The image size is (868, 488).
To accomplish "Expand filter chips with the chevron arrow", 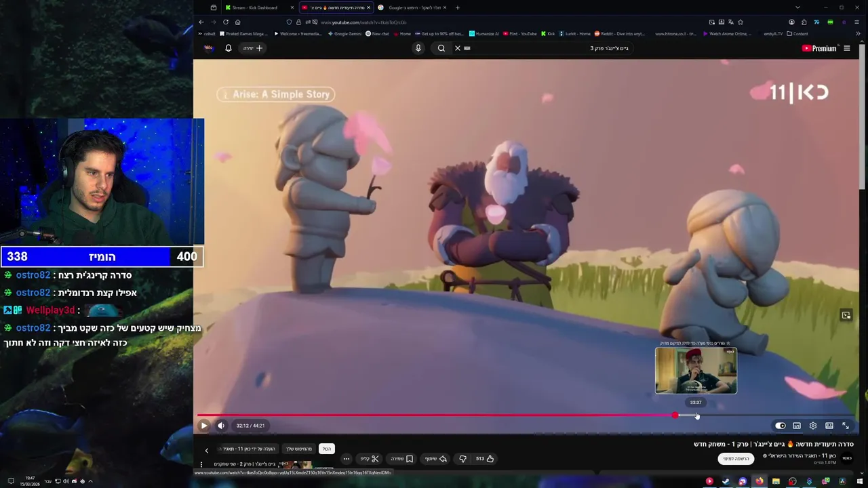I will (x=207, y=450).
